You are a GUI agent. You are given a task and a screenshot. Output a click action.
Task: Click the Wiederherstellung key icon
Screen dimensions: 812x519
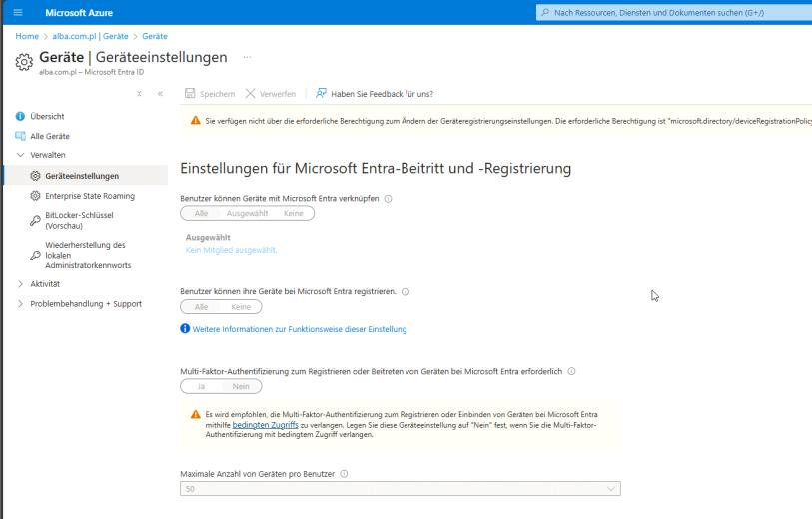coord(35,256)
